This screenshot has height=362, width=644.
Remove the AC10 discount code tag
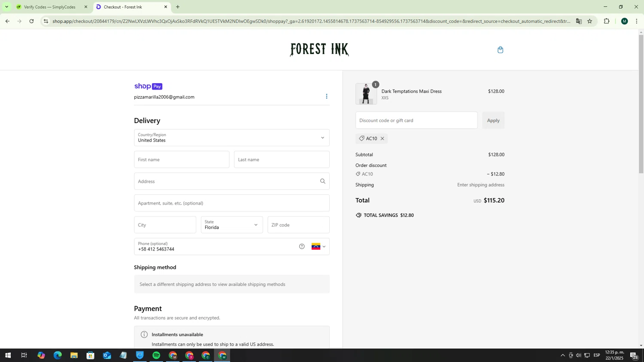click(x=382, y=139)
